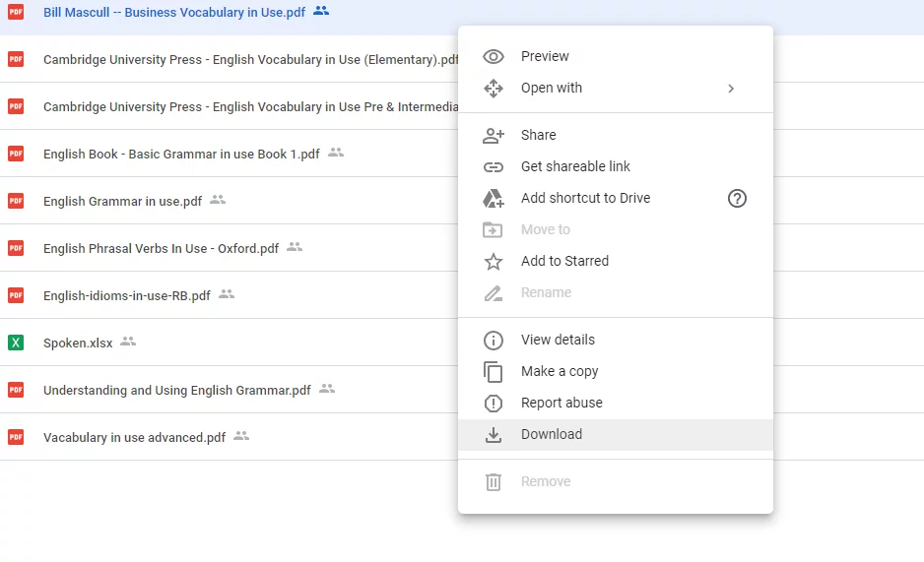This screenshot has height=562, width=924.
Task: Click the Report abuse exclamation icon
Action: [x=494, y=404]
